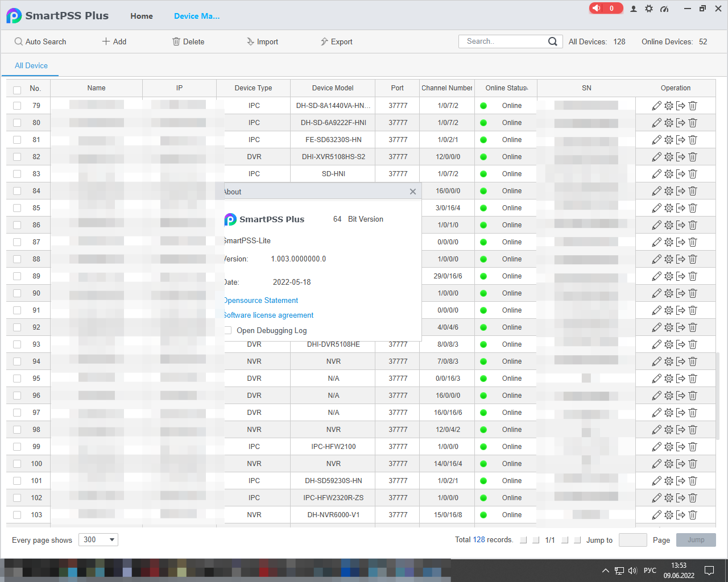The height and width of the screenshot is (582, 728).
Task: Click the table vertical scrollbar
Action: [x=717, y=396]
